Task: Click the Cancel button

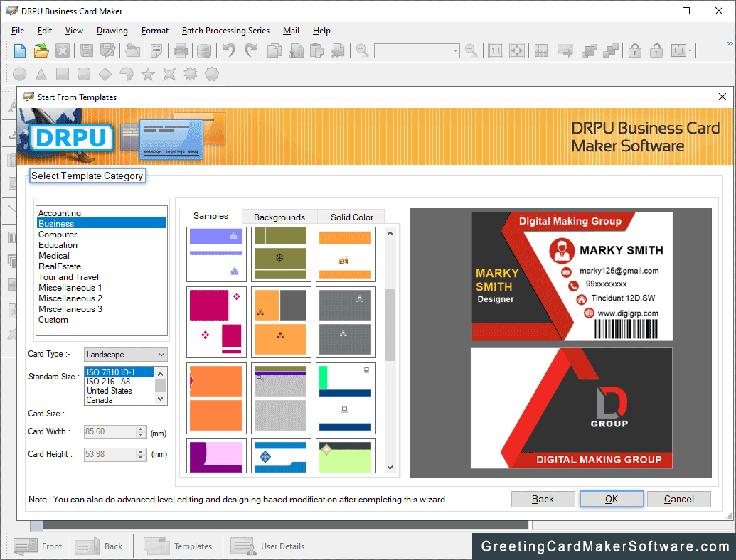Action: 678,499
